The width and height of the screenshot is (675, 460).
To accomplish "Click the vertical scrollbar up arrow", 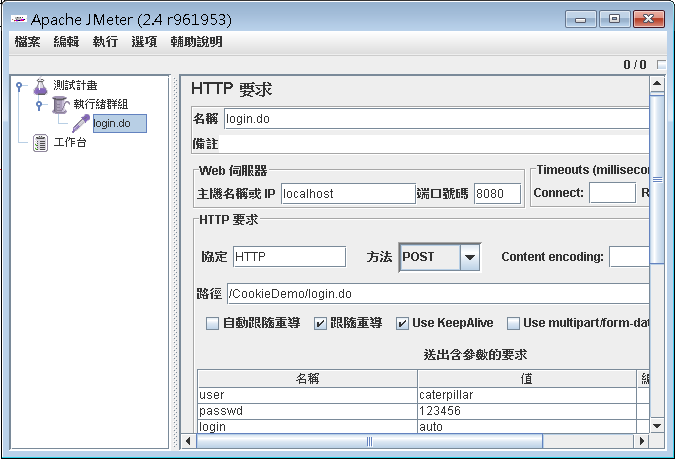I will tap(657, 83).
